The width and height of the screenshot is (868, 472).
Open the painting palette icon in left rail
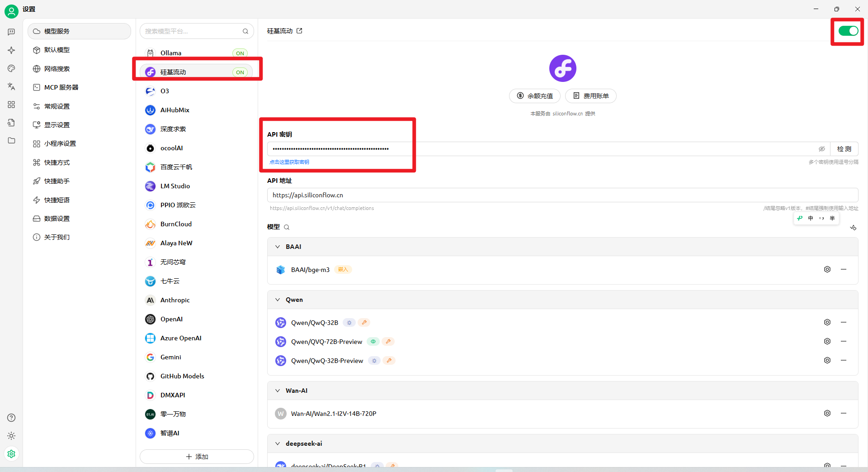11,68
